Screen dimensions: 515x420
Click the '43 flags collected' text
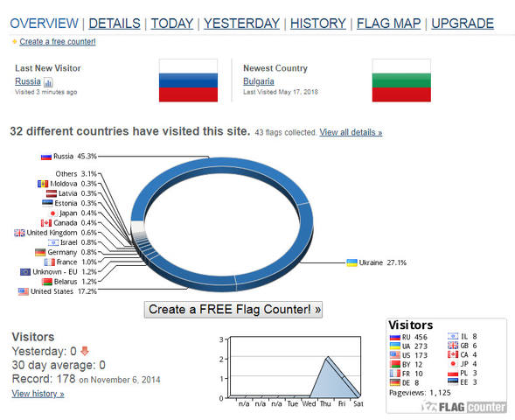click(285, 132)
